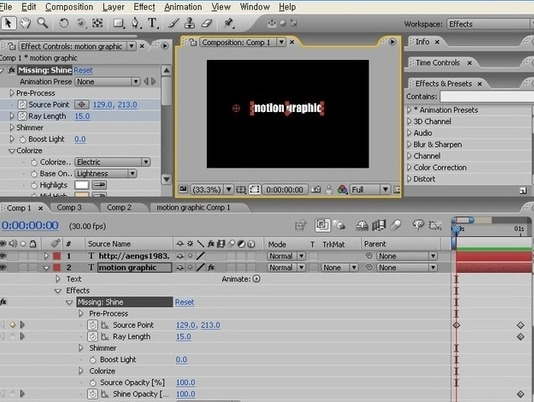This screenshot has height=402, width=534.
Task: Toggle Source Point stopwatch in Effect Controls
Action: [22, 105]
